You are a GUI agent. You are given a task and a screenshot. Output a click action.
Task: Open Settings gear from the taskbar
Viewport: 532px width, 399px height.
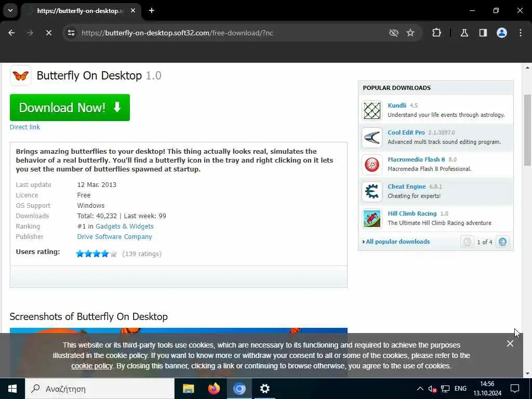(264, 389)
